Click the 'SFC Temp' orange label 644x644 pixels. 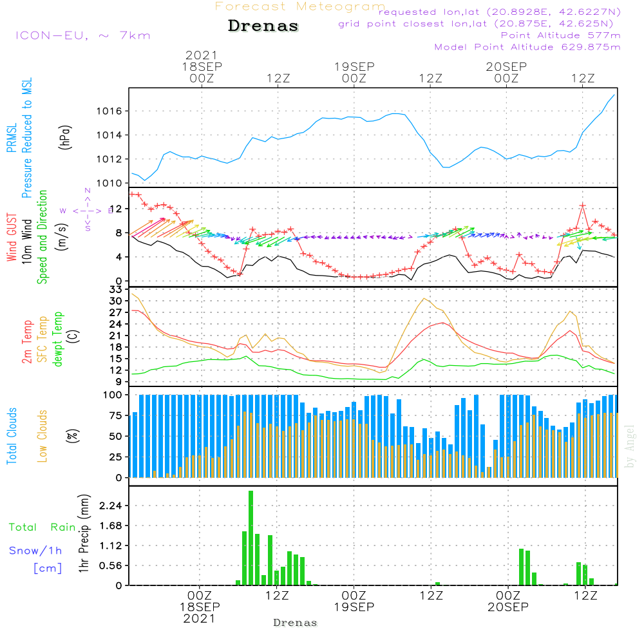click(43, 339)
